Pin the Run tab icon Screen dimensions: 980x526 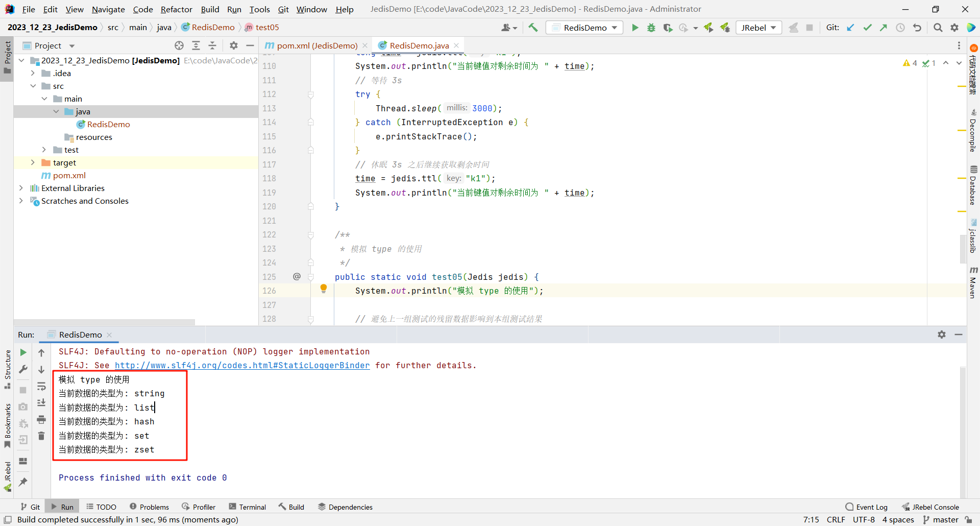(x=23, y=482)
